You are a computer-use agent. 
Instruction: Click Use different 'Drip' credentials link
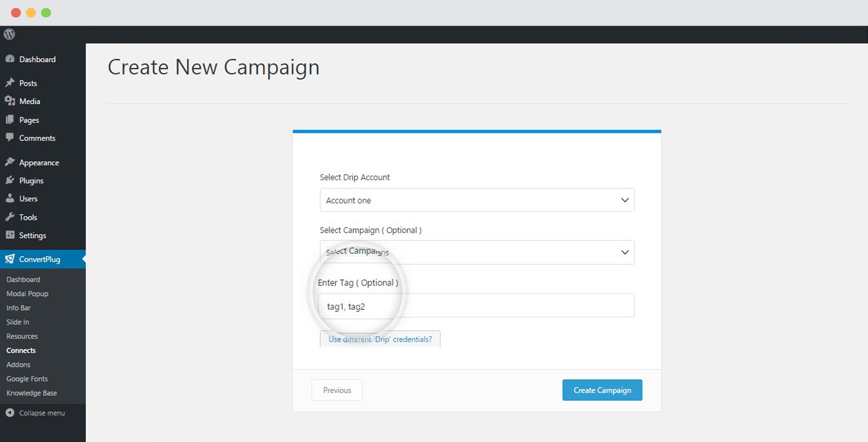380,339
